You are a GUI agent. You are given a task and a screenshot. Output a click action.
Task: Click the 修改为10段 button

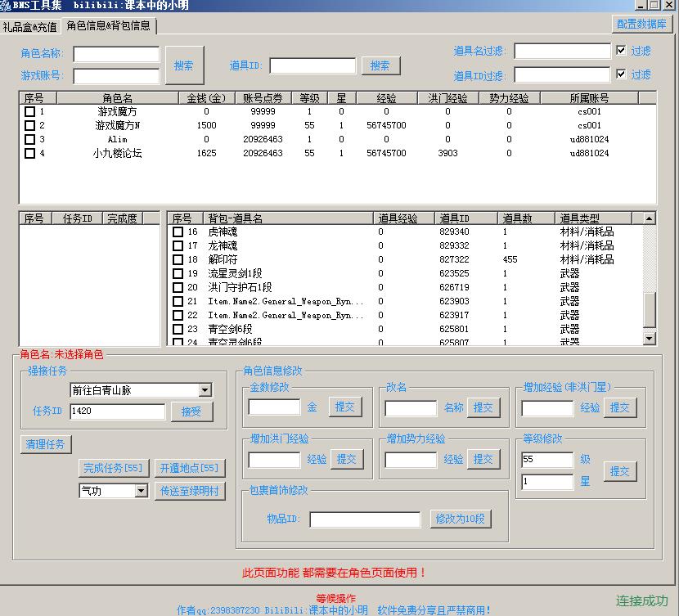click(x=460, y=519)
